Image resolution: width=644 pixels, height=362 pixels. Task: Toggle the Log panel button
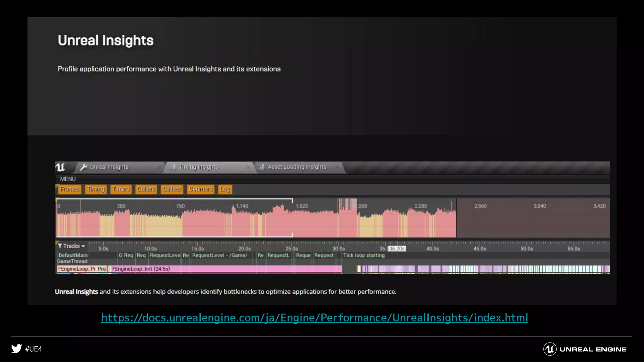225,189
